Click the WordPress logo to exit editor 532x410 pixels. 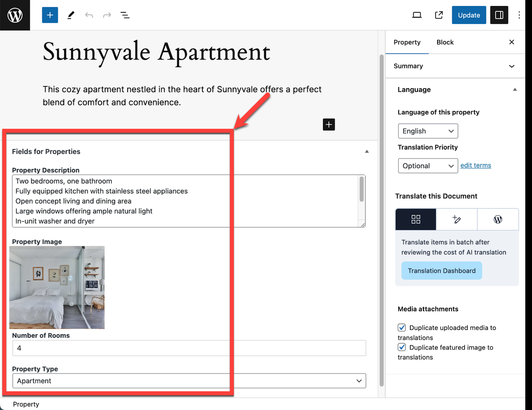[15, 15]
